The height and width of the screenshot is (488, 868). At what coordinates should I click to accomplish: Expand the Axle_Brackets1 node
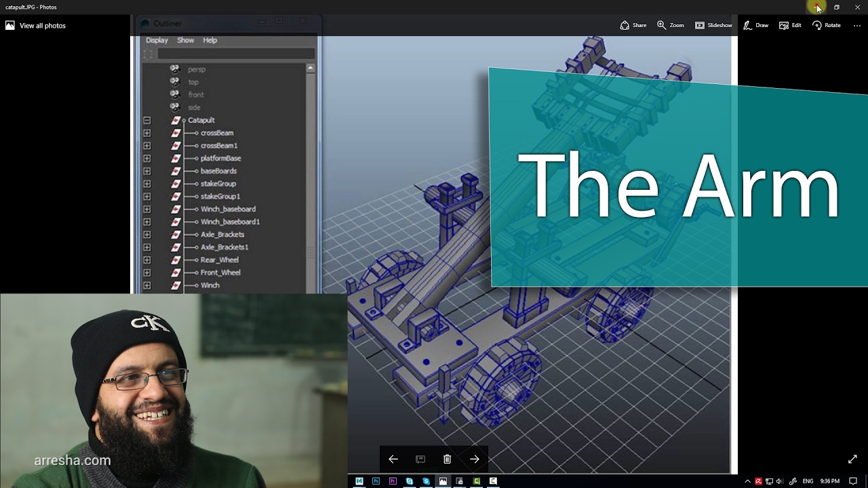pyautogui.click(x=147, y=247)
